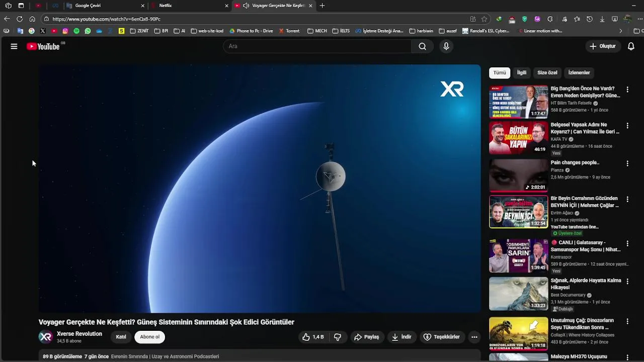The height and width of the screenshot is (362, 644).
Task: Click the browser address bar URL
Action: [107, 19]
